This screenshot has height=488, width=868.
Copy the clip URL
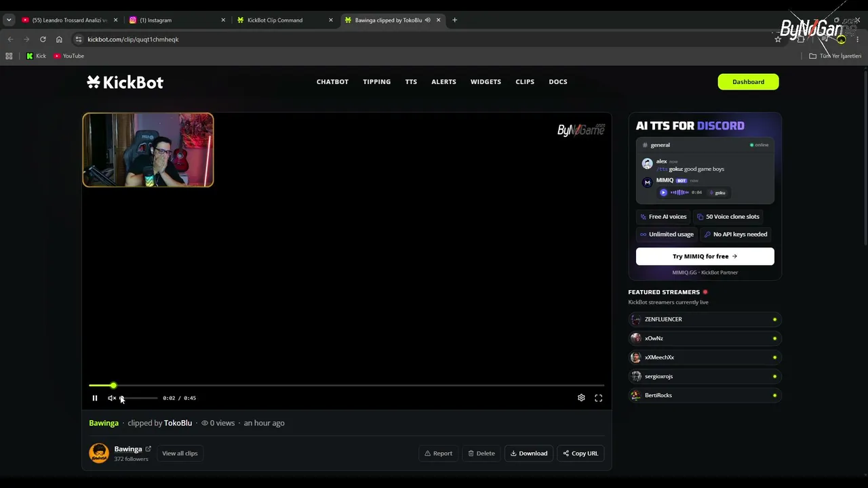(x=580, y=453)
